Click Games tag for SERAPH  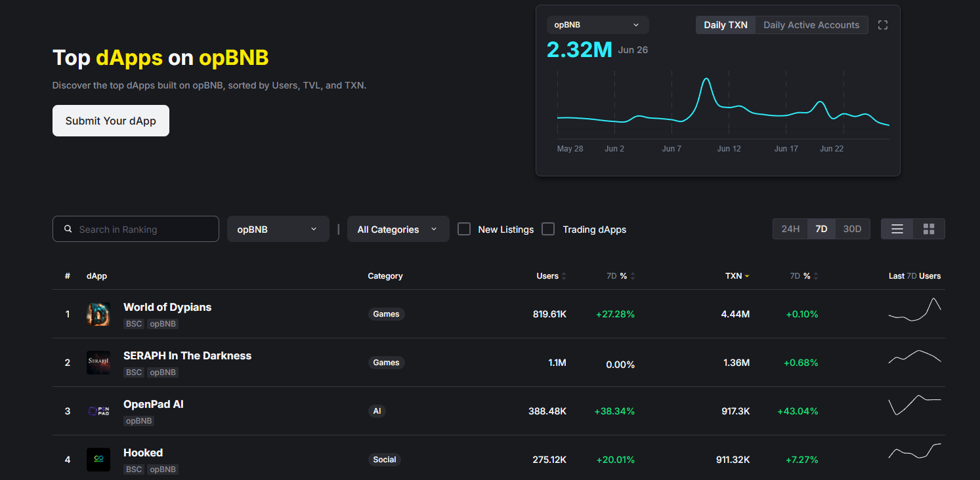click(386, 363)
